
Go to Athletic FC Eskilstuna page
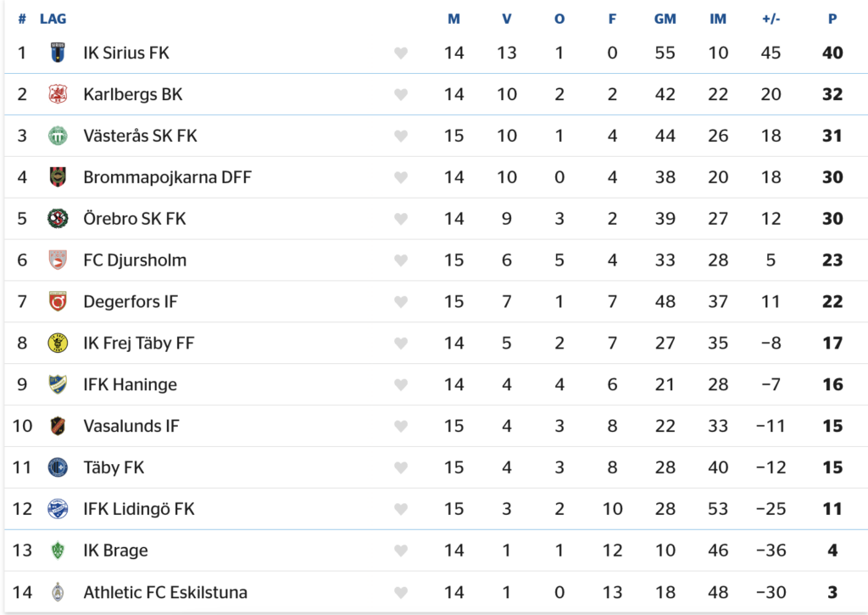point(165,592)
